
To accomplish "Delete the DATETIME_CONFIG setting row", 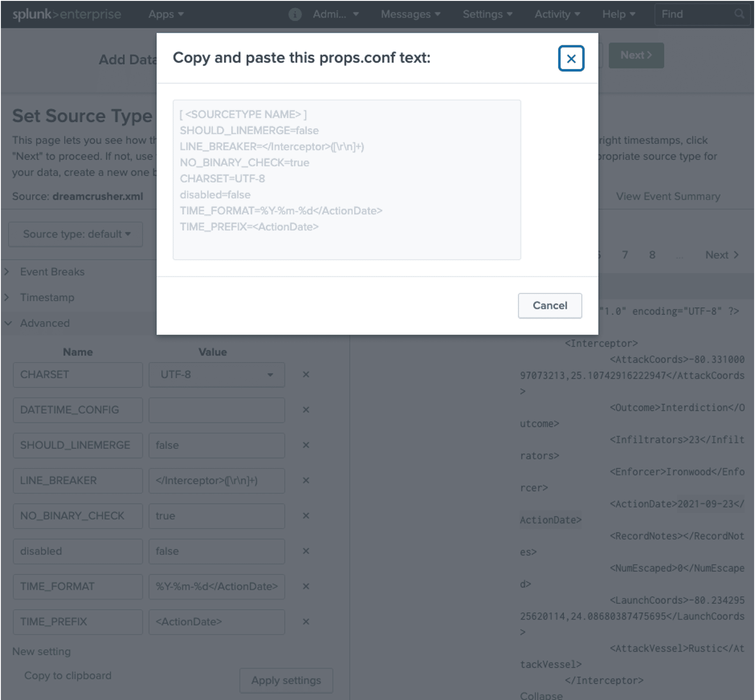I will (306, 410).
